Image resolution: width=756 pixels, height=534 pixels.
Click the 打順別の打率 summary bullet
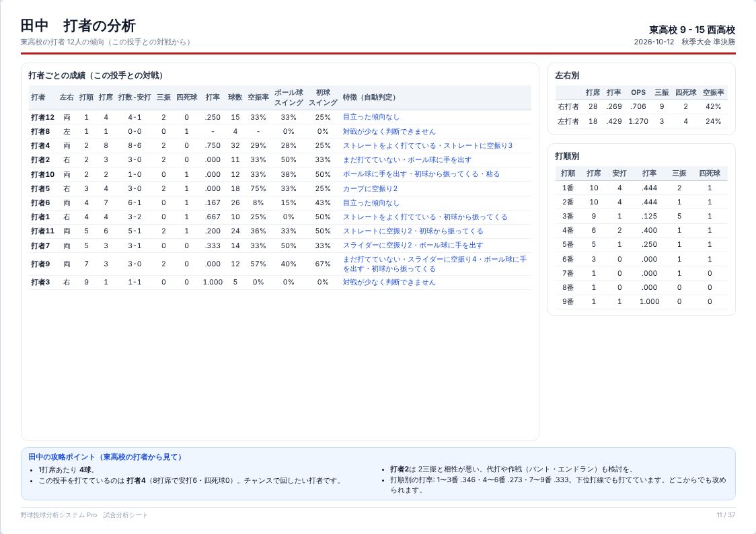click(x=558, y=486)
